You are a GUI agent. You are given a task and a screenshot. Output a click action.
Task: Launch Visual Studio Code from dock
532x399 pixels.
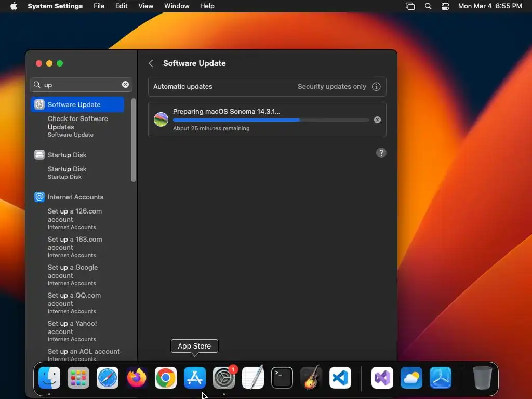tap(340, 377)
